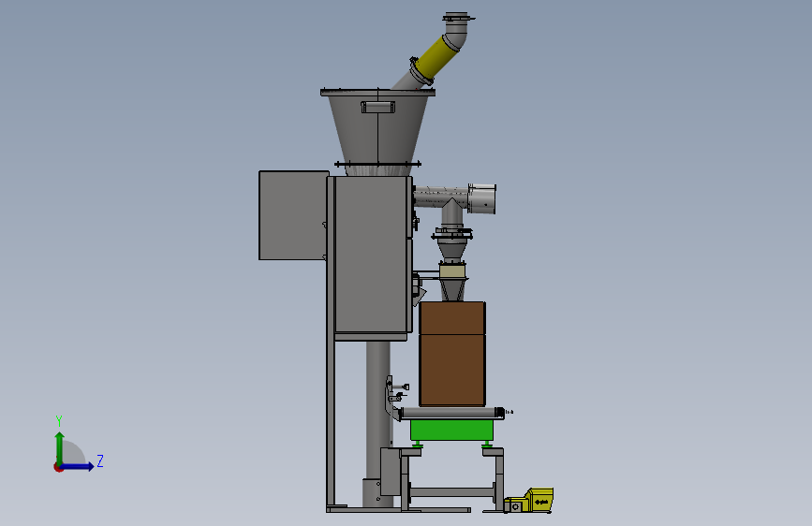Click the letter Z label on the triad

(x=100, y=460)
